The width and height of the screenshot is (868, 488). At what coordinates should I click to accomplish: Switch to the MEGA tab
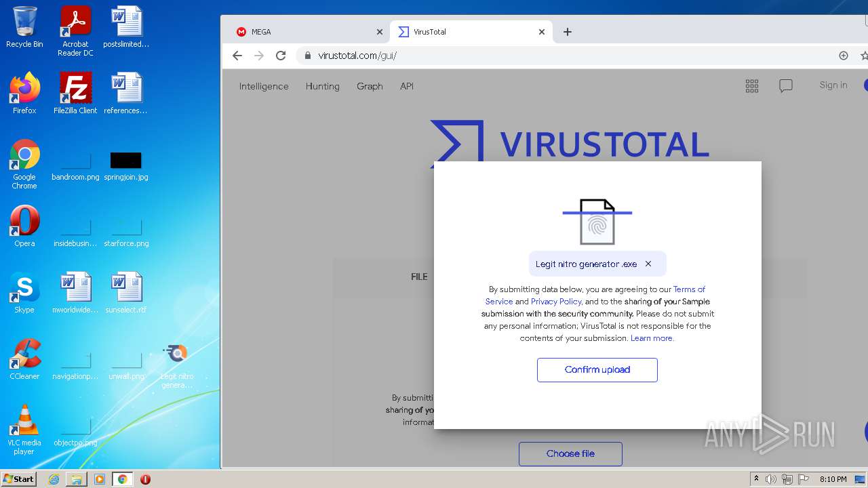coord(307,32)
